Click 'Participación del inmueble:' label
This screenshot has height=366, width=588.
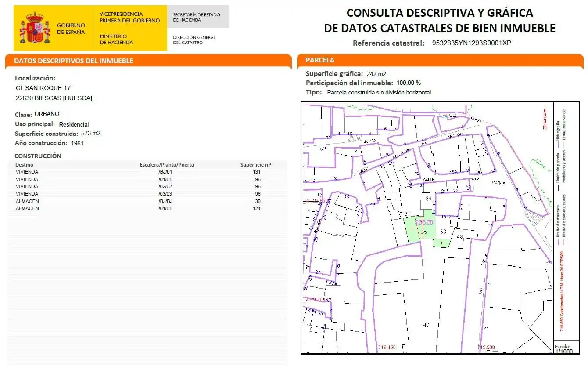coord(349,83)
